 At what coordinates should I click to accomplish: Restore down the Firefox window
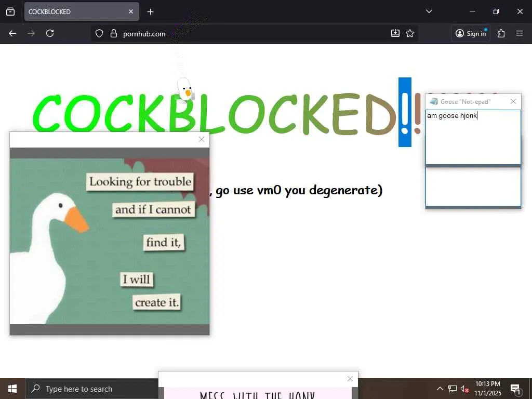[496, 11]
